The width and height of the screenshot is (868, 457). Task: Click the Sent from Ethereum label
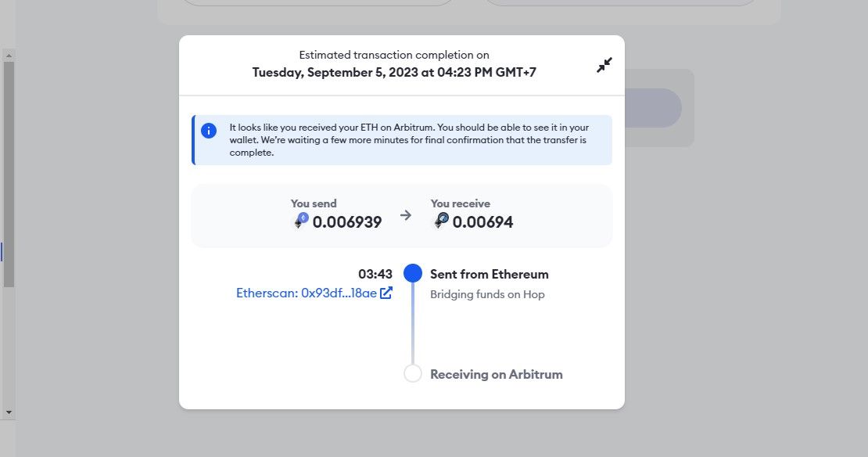tap(490, 274)
